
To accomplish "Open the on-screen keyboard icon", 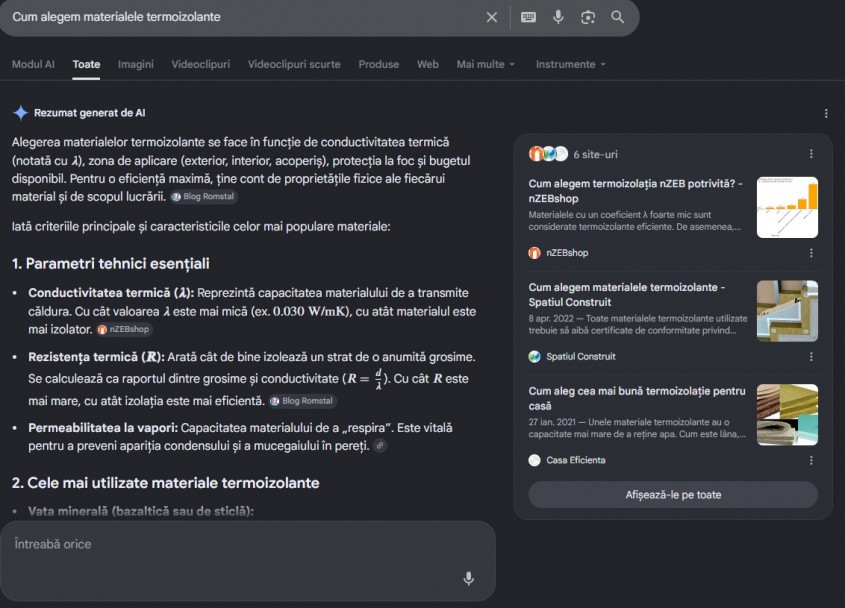I will pos(528,17).
